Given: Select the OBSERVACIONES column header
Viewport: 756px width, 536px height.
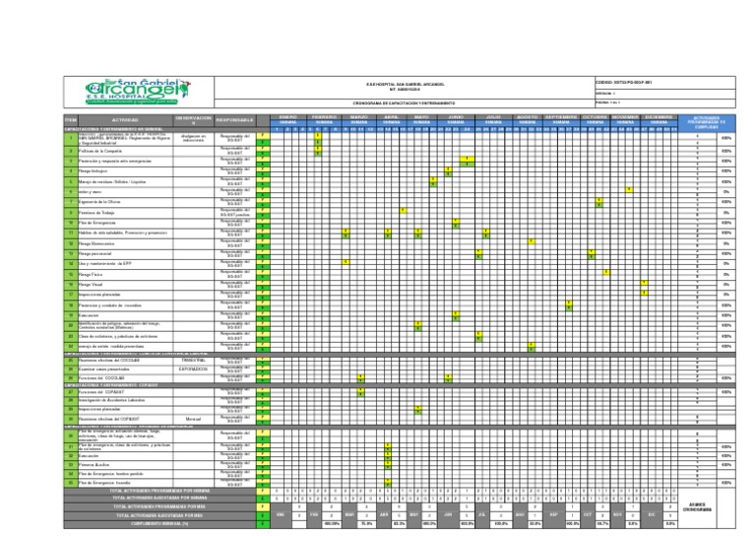Looking at the screenshot, I should click(x=193, y=119).
